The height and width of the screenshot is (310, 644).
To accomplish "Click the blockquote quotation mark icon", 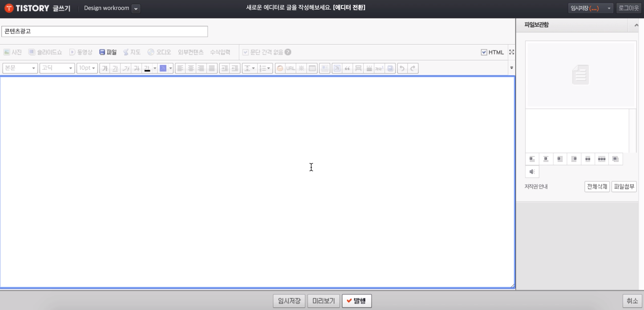I will tap(348, 68).
